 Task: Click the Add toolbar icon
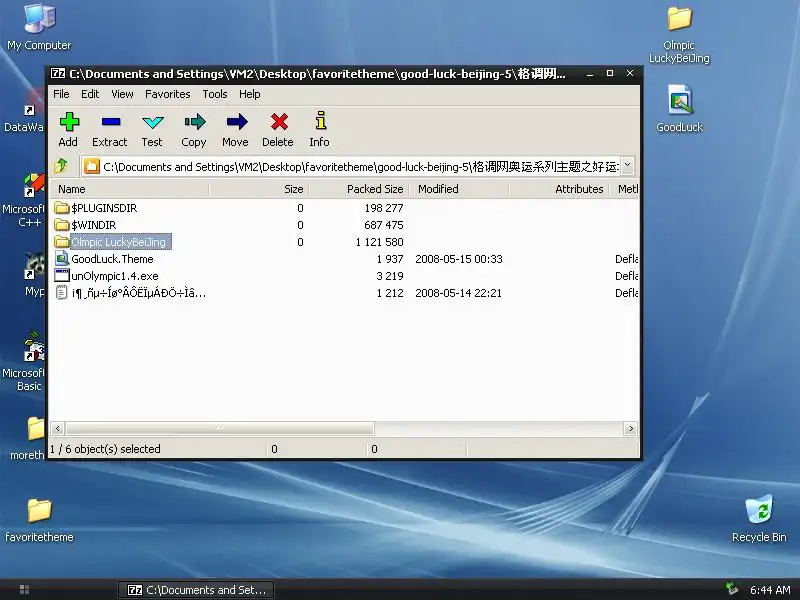click(x=69, y=122)
